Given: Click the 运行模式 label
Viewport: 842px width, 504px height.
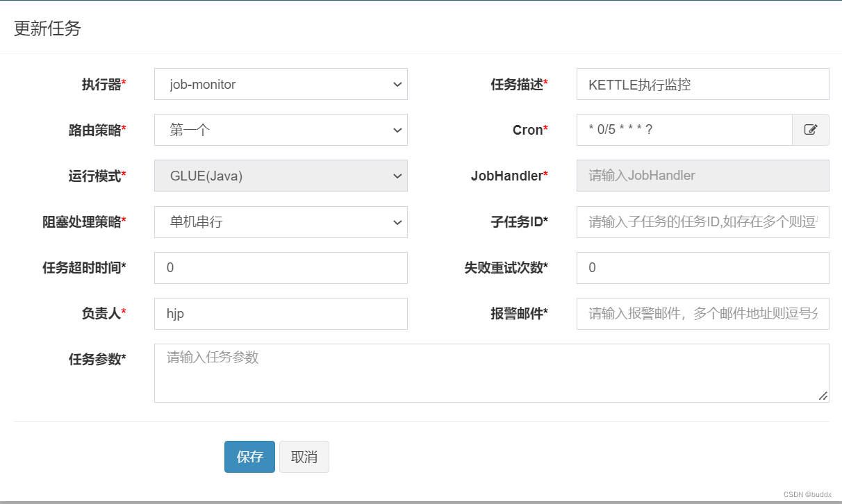Looking at the screenshot, I should pos(98,176).
